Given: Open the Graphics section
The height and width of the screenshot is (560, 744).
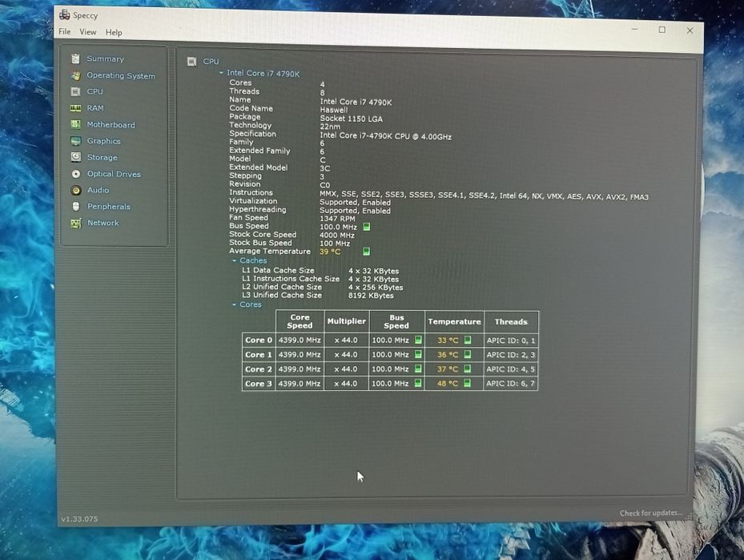Looking at the screenshot, I should pos(104,141).
